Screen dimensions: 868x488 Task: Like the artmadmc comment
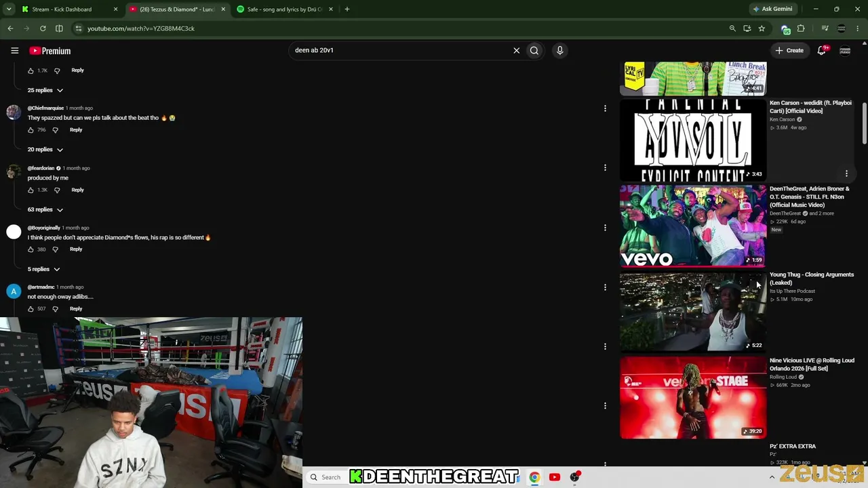(x=31, y=309)
